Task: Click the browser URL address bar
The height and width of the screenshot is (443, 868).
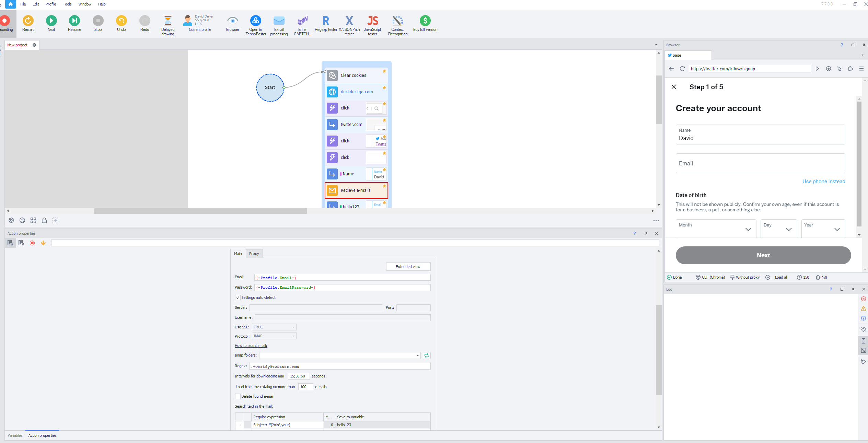Action: coord(750,69)
